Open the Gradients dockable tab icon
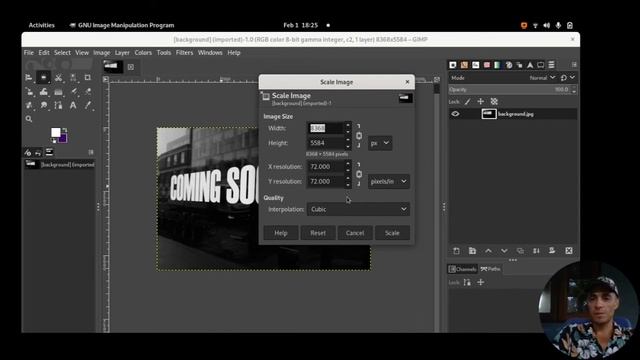Viewport: 640px width, 360px height. click(x=497, y=65)
